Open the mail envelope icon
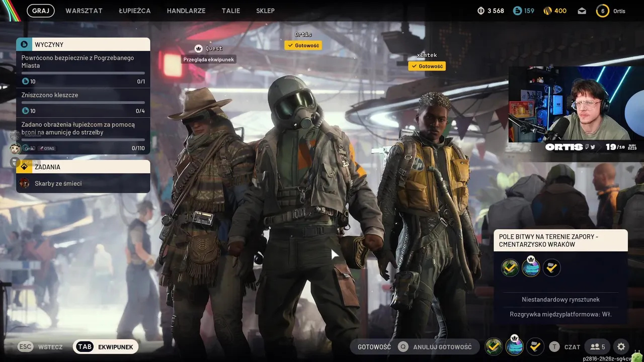Image resolution: width=644 pixels, height=362 pixels. 582,11
